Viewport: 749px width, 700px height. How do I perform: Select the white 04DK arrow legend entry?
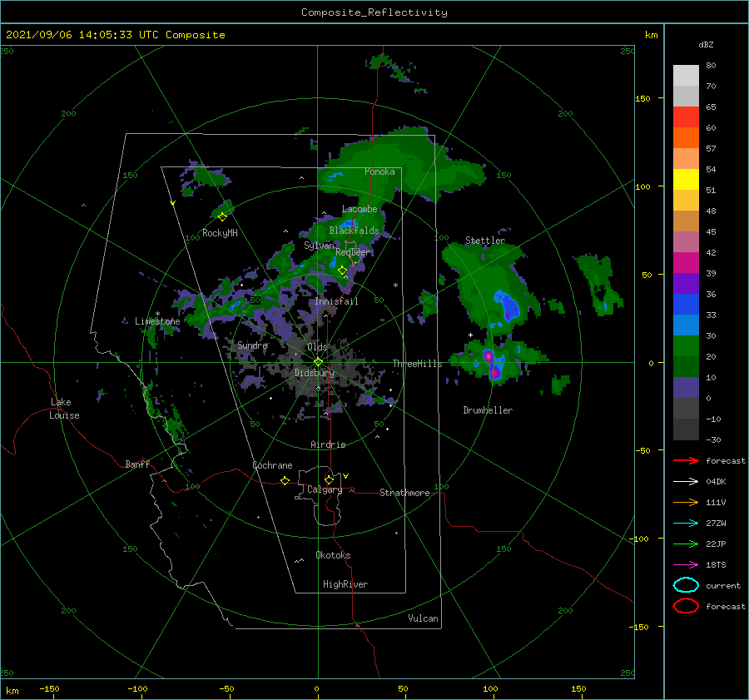[x=686, y=481]
